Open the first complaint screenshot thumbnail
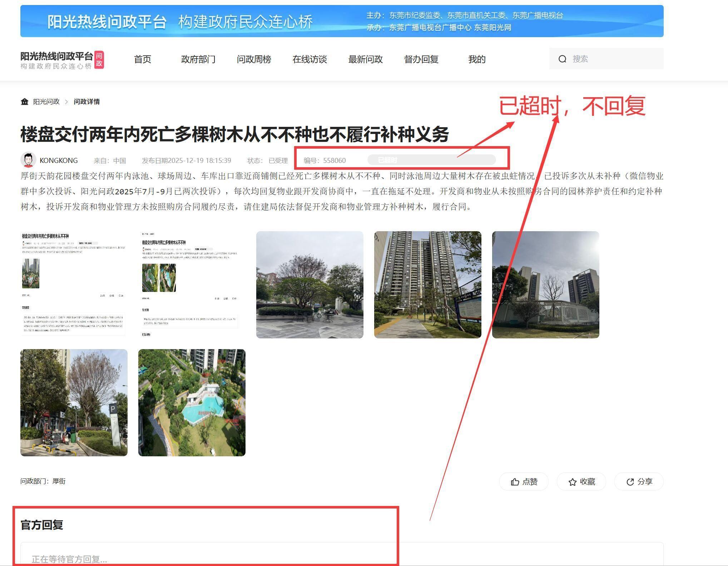This screenshot has height=566, width=728. tap(74, 285)
